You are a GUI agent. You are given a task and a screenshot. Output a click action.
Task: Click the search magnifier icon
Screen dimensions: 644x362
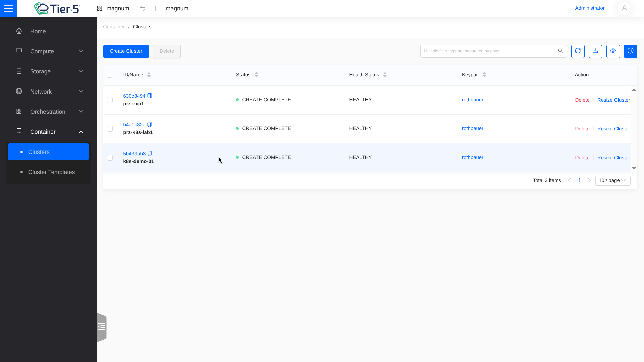[x=560, y=51]
